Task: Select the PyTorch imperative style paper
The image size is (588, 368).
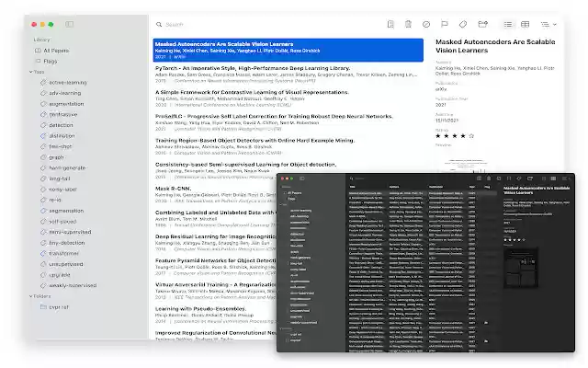Action: pos(288,74)
